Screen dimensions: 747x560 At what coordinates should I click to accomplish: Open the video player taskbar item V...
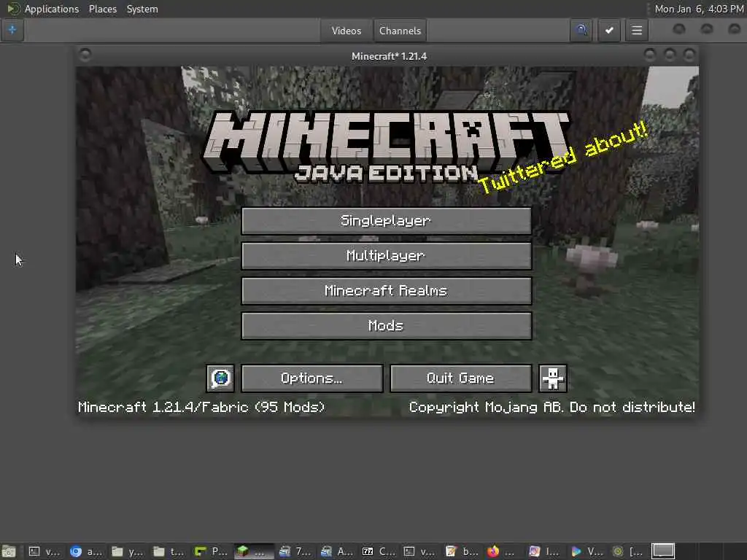[x=586, y=551]
